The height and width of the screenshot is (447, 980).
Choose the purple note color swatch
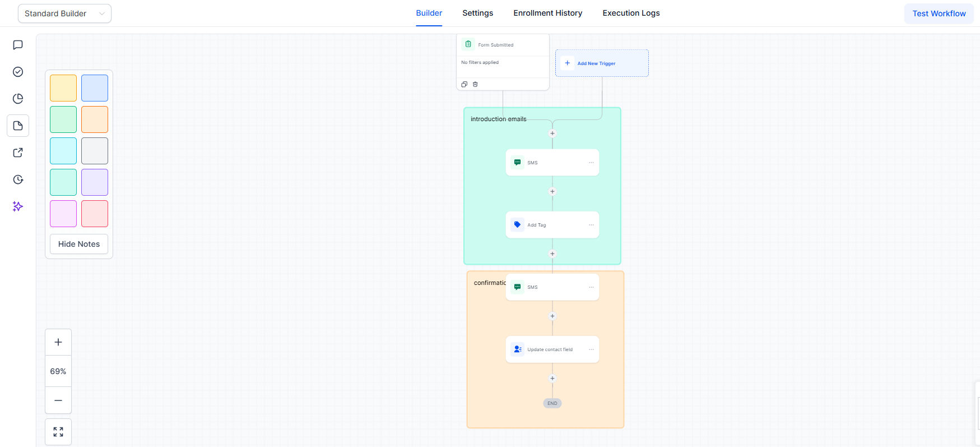click(95, 182)
